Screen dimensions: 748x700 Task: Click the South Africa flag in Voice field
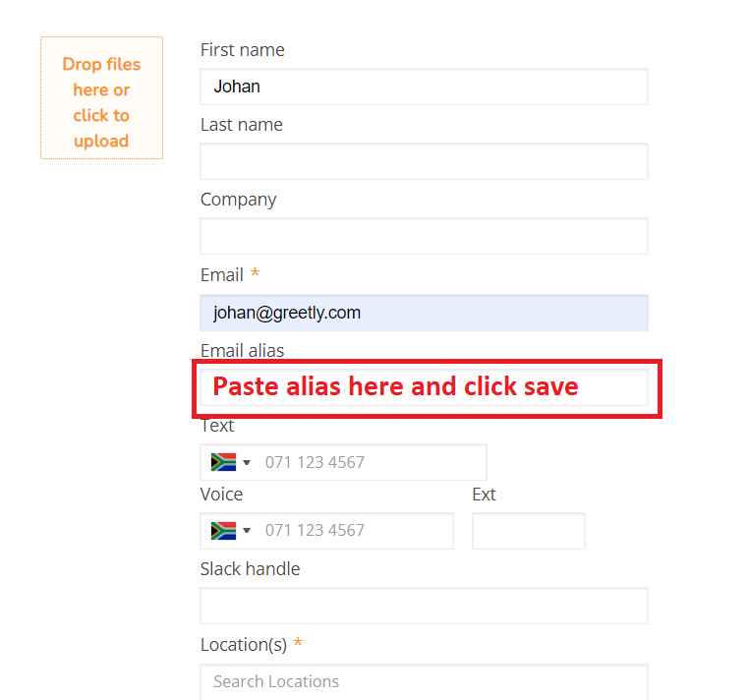point(223,530)
